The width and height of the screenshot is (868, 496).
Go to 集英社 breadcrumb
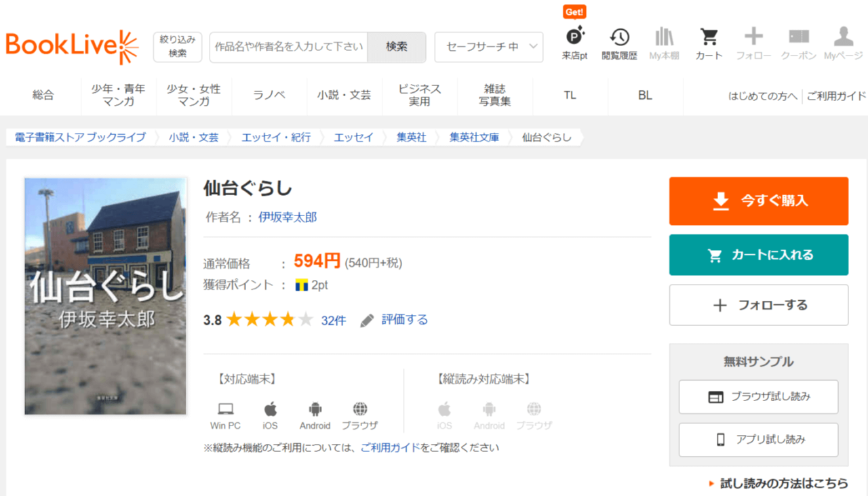coord(412,138)
